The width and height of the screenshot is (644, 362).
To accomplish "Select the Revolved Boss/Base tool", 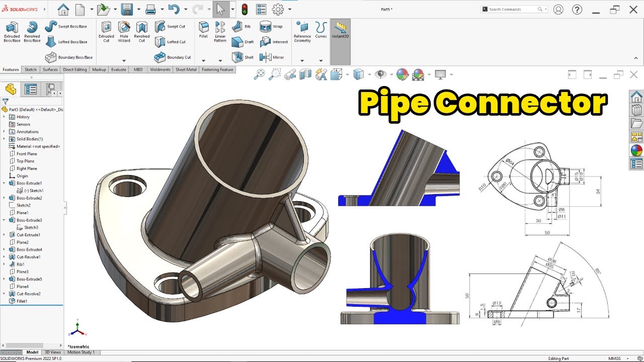I will point(32,32).
